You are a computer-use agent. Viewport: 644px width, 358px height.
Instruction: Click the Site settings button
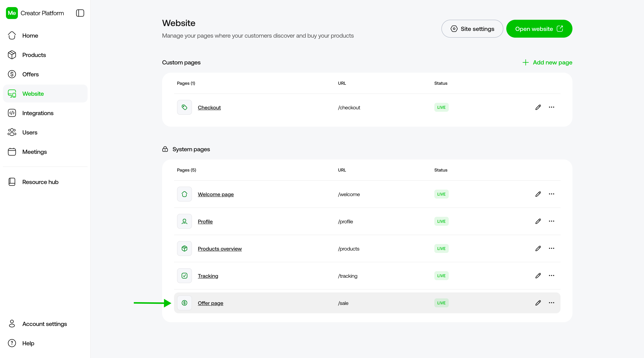(x=472, y=29)
